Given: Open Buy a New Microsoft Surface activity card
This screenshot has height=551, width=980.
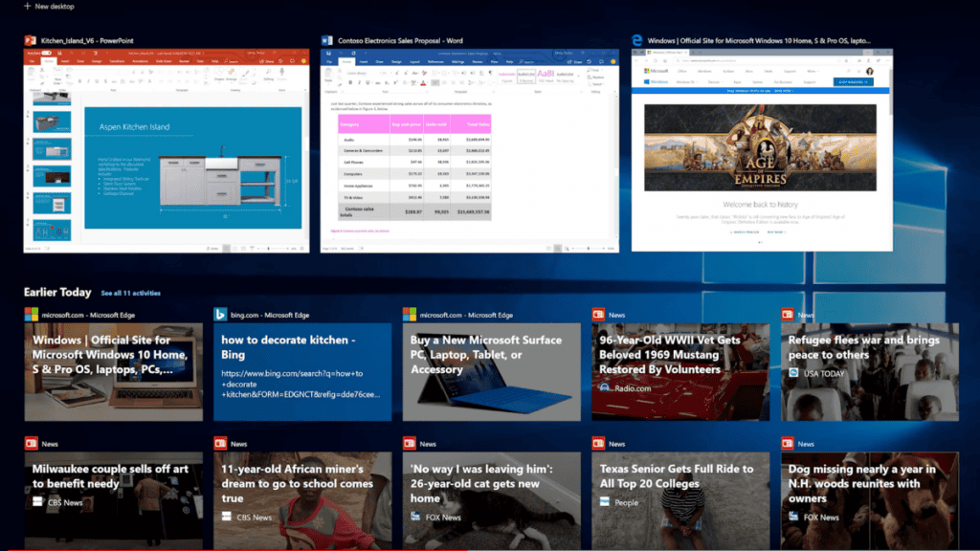Looking at the screenshot, I should pyautogui.click(x=492, y=372).
